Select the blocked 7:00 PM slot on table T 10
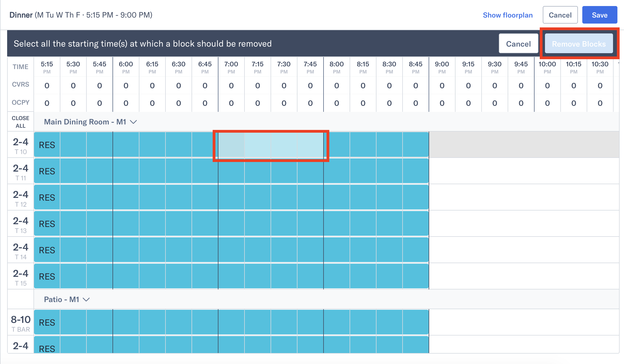 (231, 145)
